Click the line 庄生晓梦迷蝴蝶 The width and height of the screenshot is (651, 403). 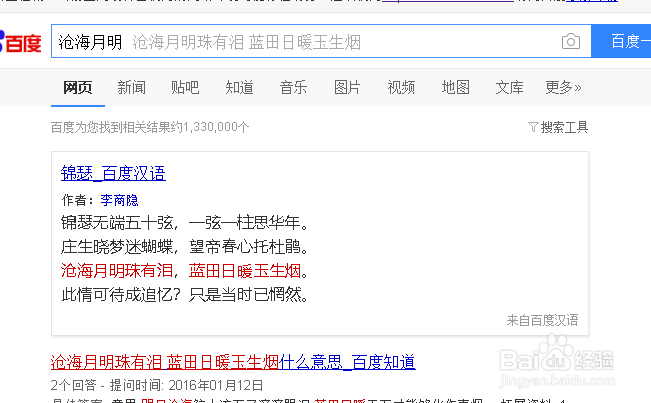pyautogui.click(x=117, y=247)
